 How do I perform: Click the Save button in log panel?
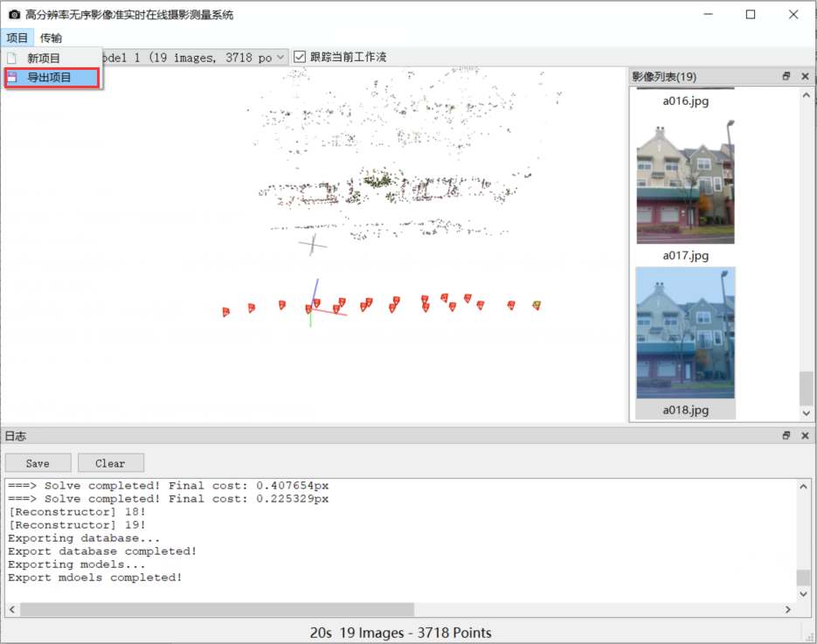pyautogui.click(x=38, y=462)
